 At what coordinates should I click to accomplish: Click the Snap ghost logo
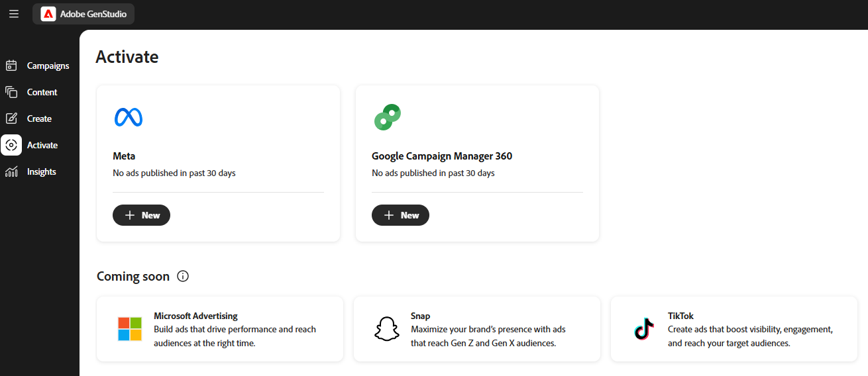(x=387, y=329)
